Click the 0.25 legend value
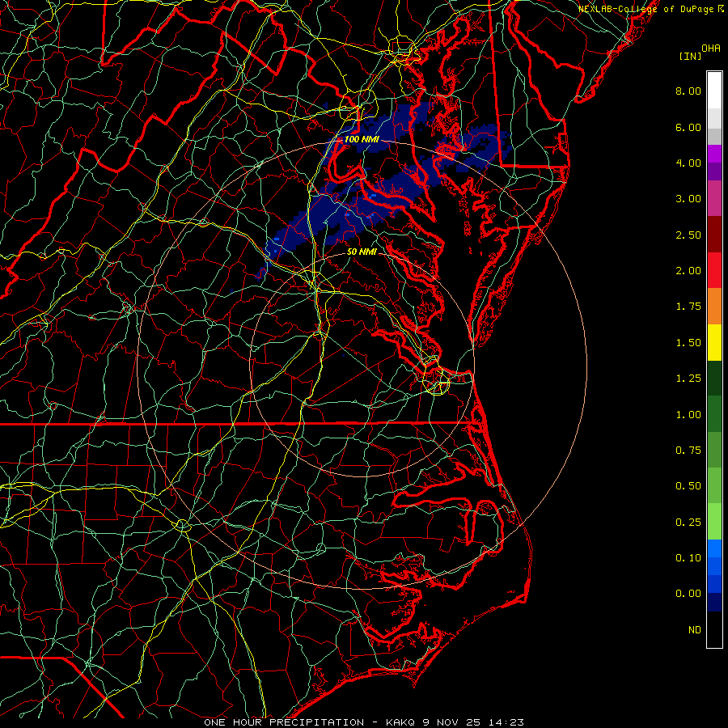The width and height of the screenshot is (728, 728). click(688, 523)
